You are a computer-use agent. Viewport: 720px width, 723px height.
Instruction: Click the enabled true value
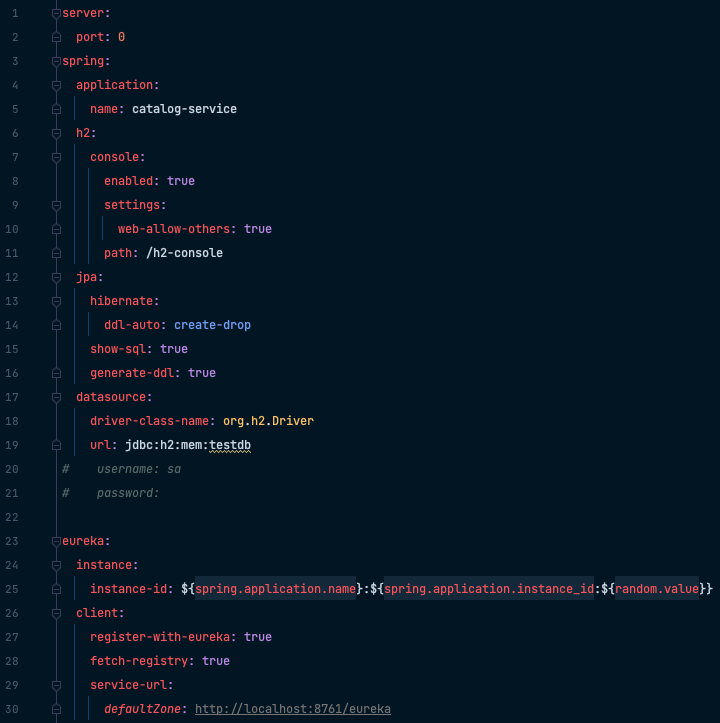[x=181, y=181]
